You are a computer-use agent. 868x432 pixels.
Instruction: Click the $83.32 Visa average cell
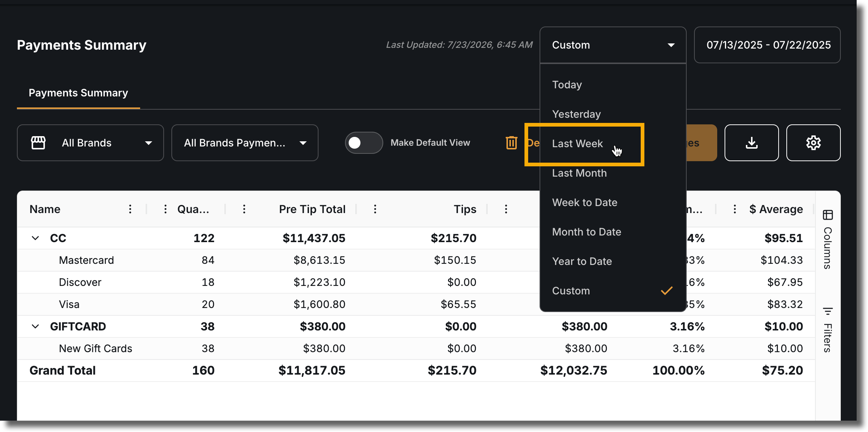tap(785, 304)
